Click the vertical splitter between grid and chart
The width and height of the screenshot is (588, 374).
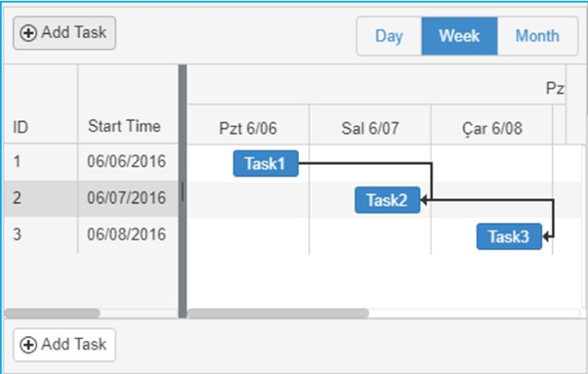[x=183, y=191]
